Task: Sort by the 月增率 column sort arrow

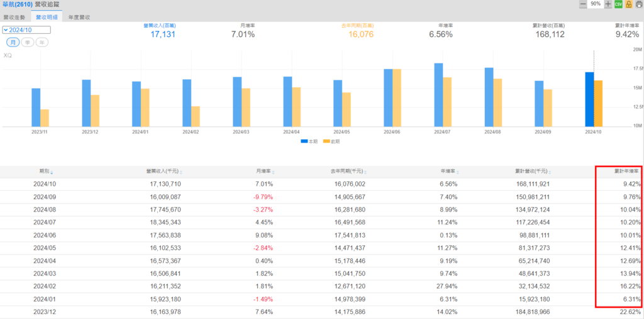Action: (x=274, y=171)
